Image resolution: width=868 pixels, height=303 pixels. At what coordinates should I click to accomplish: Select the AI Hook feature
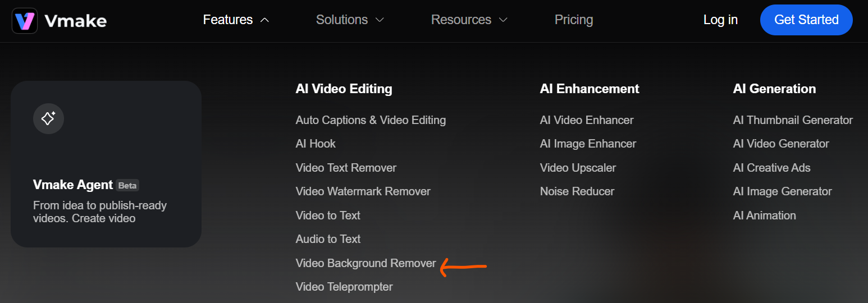coord(316,144)
